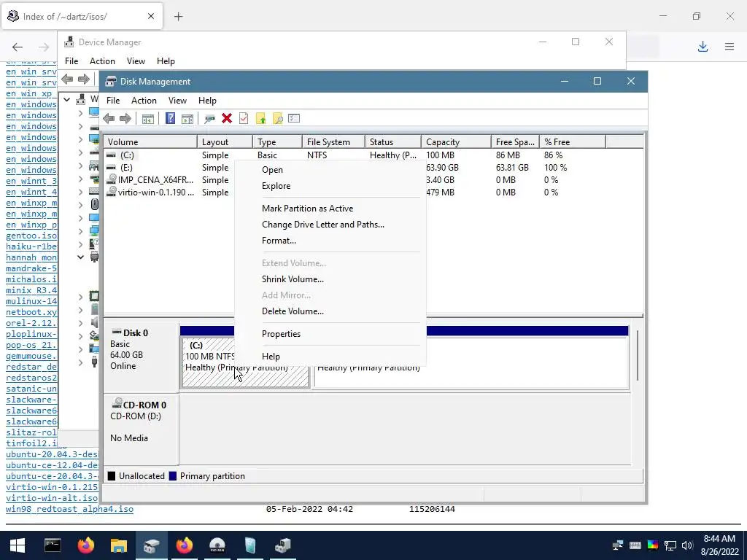Choose Format... in context menu
This screenshot has width=747, height=560.
point(279,241)
